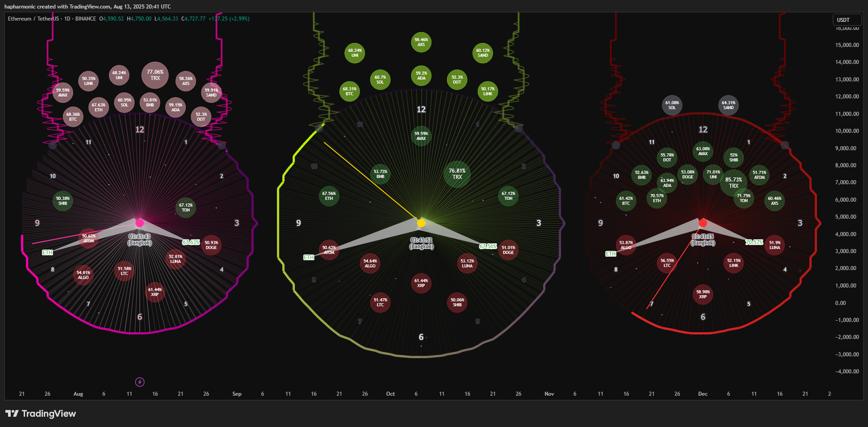Click the 50.35% LINK bubble
The width and height of the screenshot is (868, 427).
click(x=89, y=81)
